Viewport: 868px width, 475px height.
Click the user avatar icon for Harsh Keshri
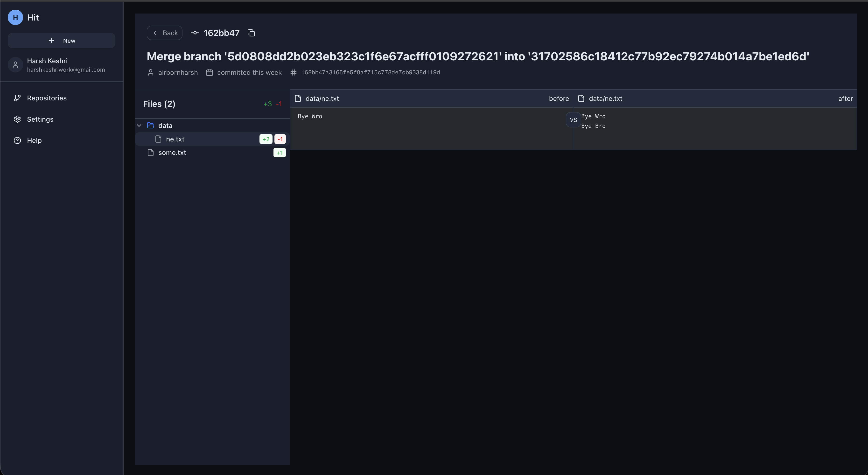[x=15, y=65]
